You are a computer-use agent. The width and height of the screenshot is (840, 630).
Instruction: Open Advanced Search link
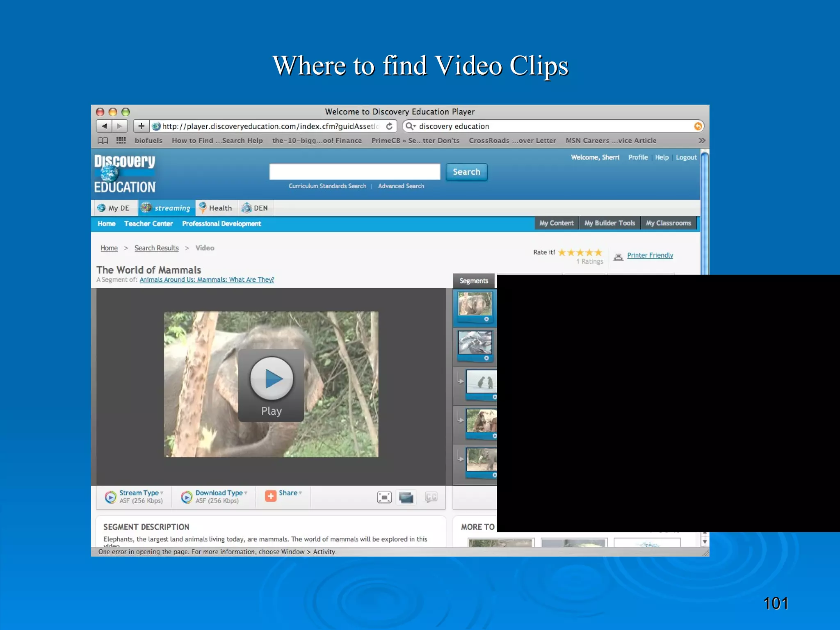click(x=401, y=186)
